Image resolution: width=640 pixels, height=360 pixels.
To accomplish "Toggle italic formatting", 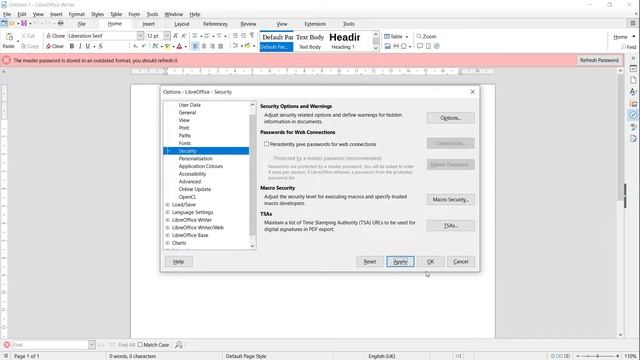I will tap(80, 46).
